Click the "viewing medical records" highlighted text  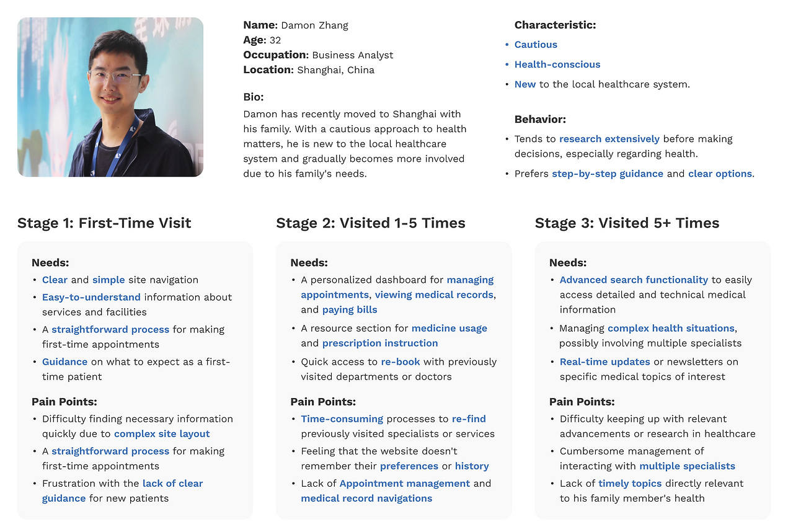[434, 295]
